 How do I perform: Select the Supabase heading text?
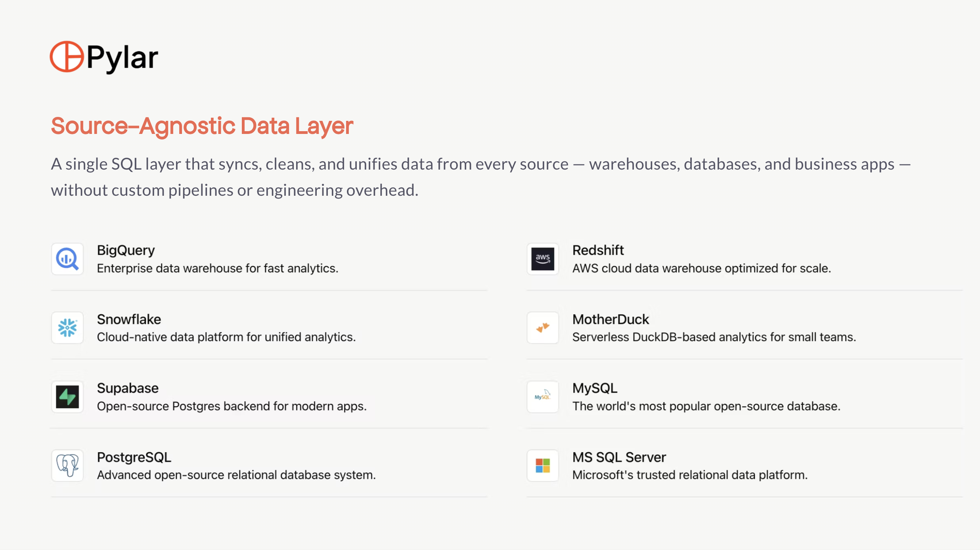pos(128,388)
